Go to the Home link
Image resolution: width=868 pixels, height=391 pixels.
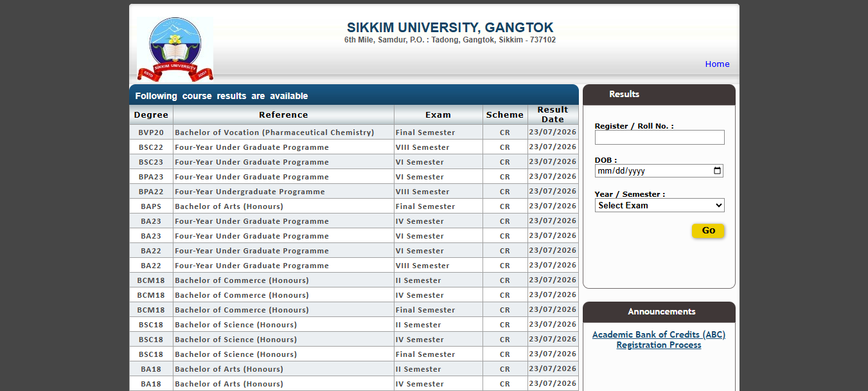[717, 64]
